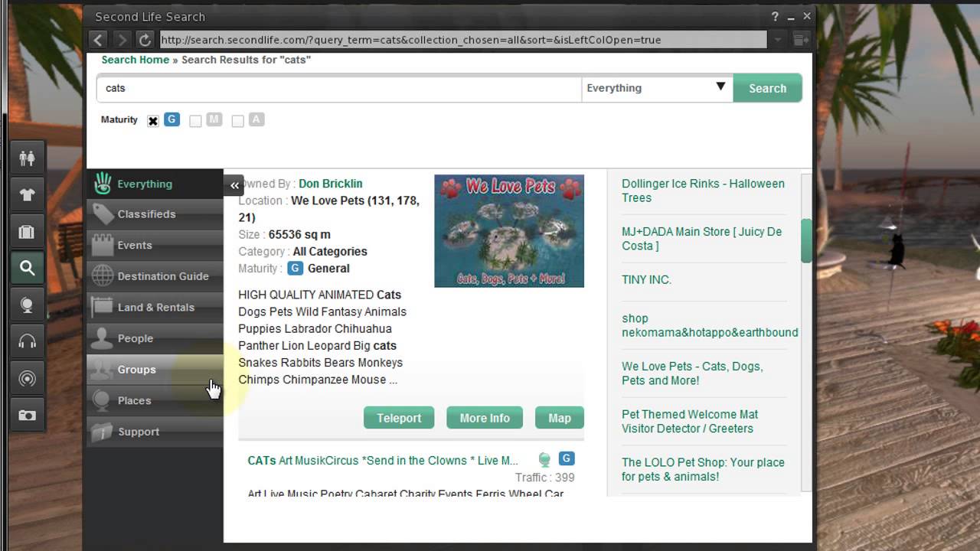Reload the search page

[145, 40]
